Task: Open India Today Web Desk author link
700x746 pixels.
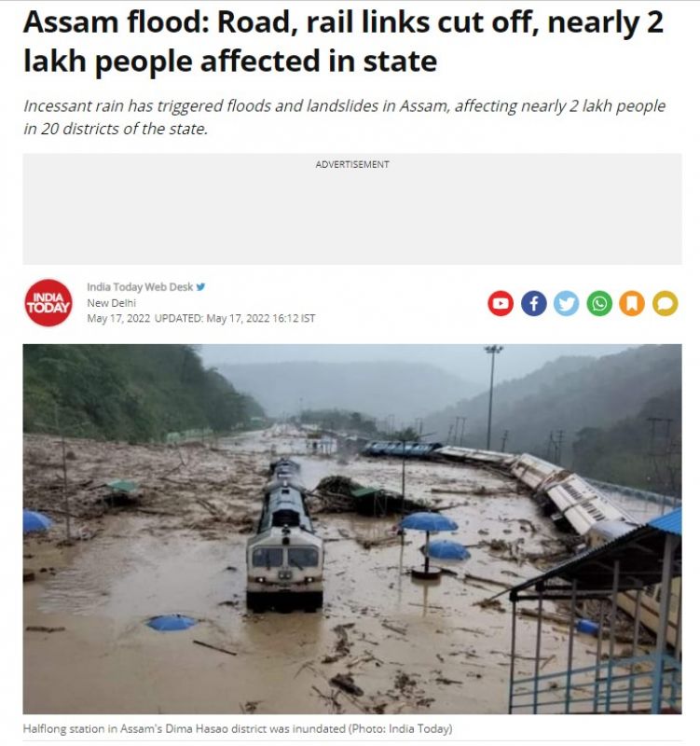Action: tap(140, 287)
